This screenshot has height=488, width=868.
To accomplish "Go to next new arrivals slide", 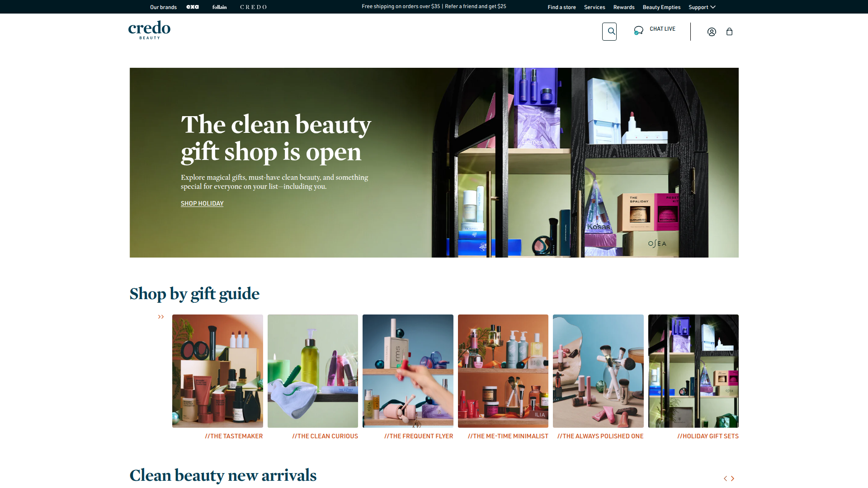I will pyautogui.click(x=733, y=479).
